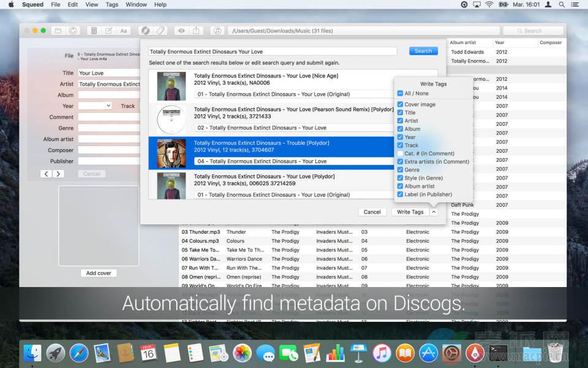Screen dimensions: 588x368
Task: Click the share toolbar icon
Action: [x=196, y=31]
